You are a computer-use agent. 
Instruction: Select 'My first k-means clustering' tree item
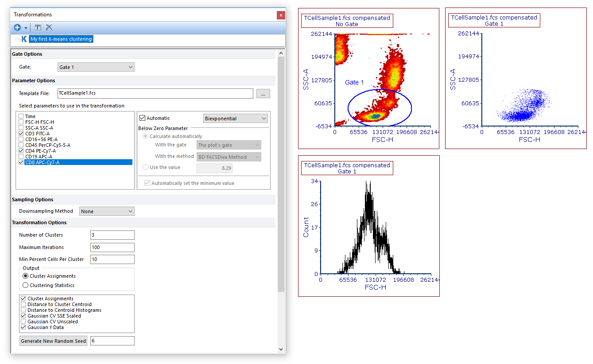[61, 39]
